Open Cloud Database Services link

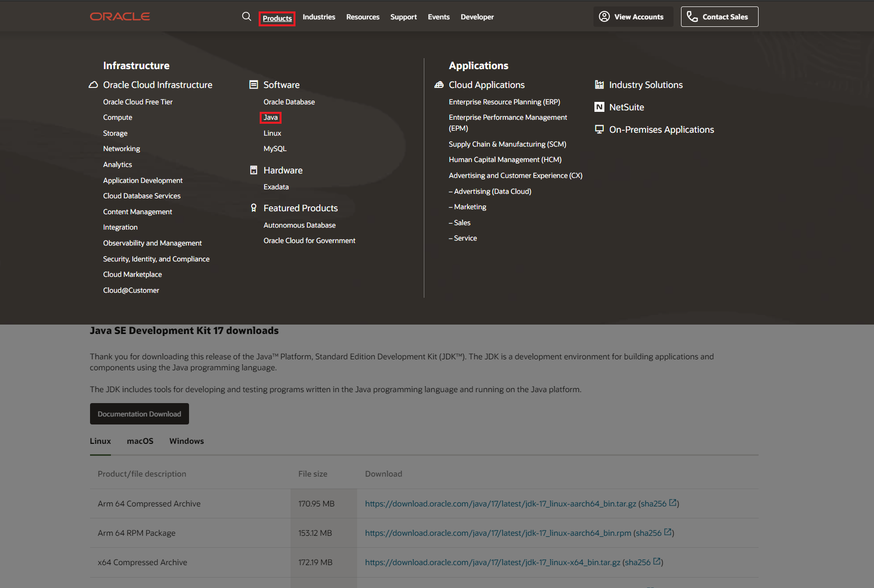pos(142,196)
